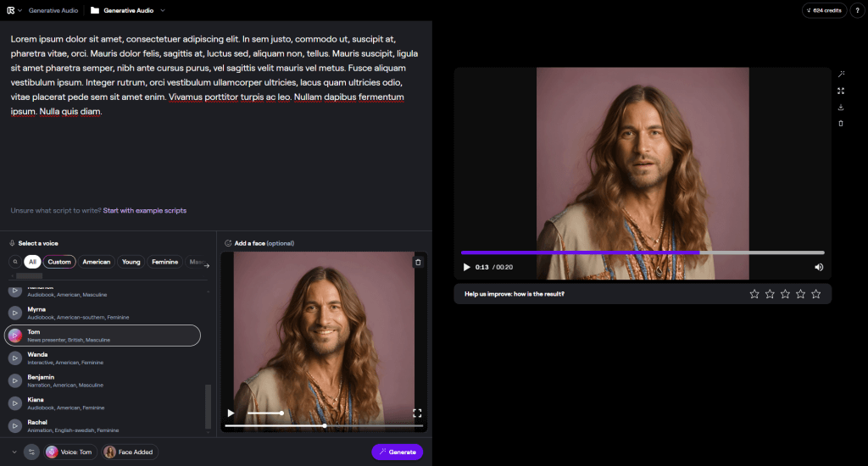
Task: Filter voices by Feminine
Action: click(165, 262)
